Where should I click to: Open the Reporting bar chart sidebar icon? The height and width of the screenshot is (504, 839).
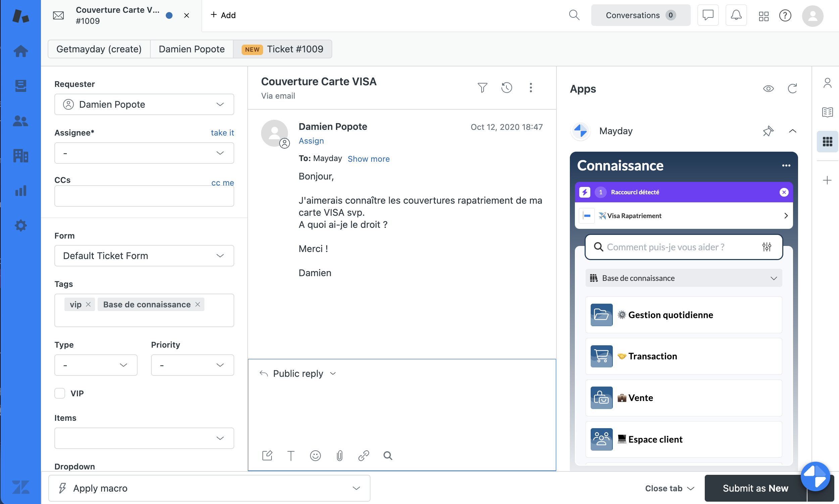(20, 191)
